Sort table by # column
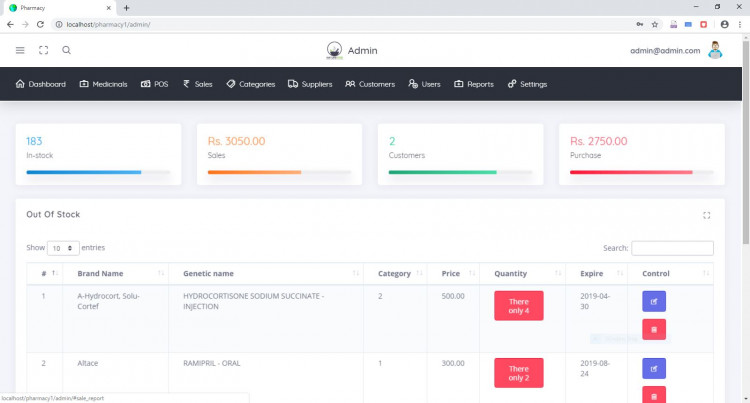The image size is (750, 403). pyautogui.click(x=44, y=273)
